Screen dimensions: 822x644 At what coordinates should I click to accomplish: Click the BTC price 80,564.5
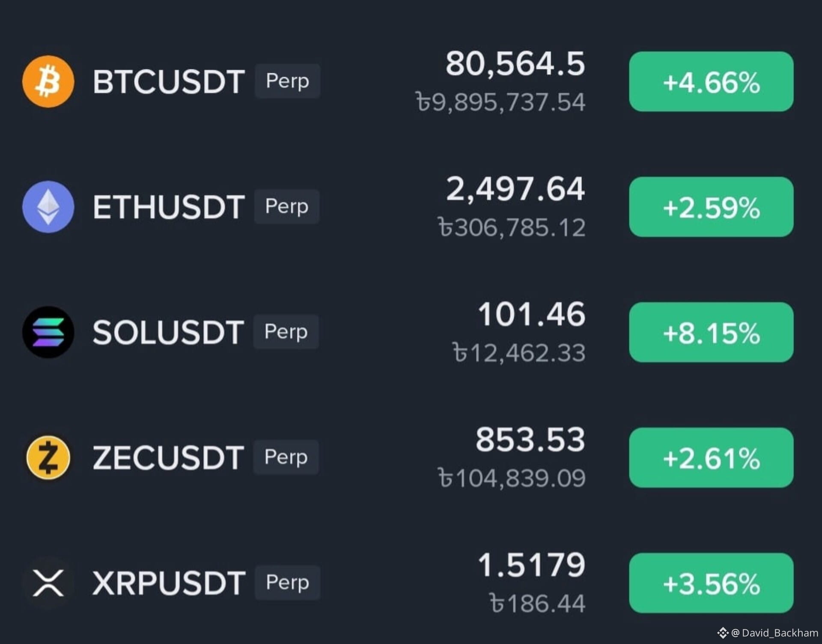(515, 64)
